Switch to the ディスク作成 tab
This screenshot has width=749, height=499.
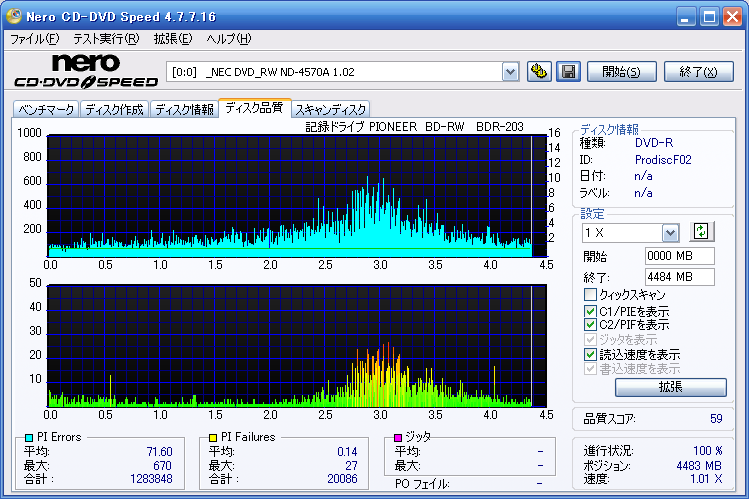(x=114, y=109)
